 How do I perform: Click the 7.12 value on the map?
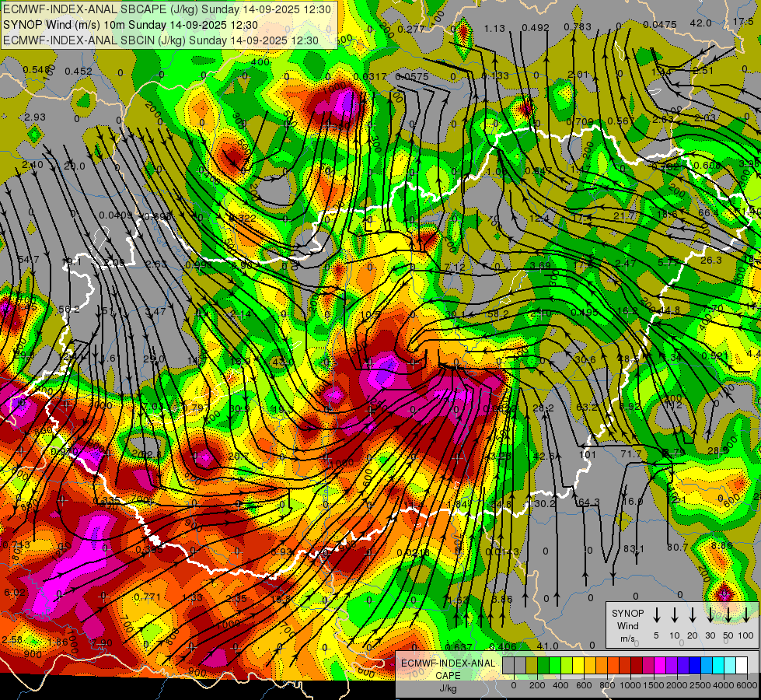click(455, 268)
